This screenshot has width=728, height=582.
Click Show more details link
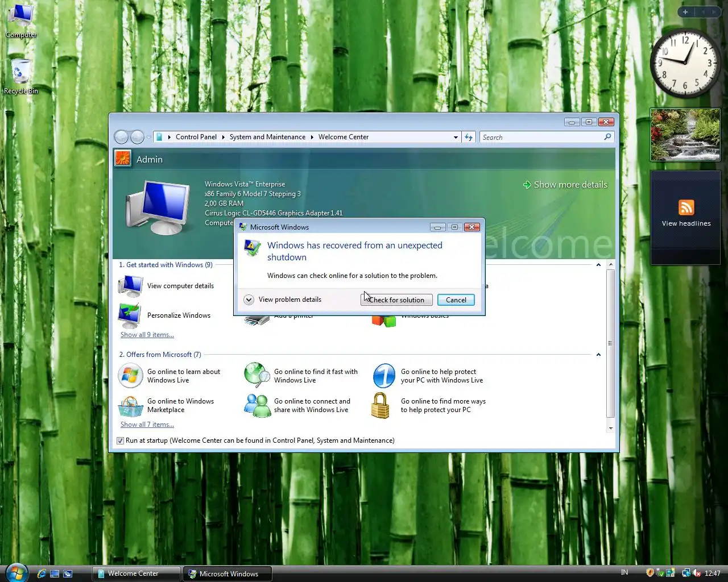coord(565,185)
